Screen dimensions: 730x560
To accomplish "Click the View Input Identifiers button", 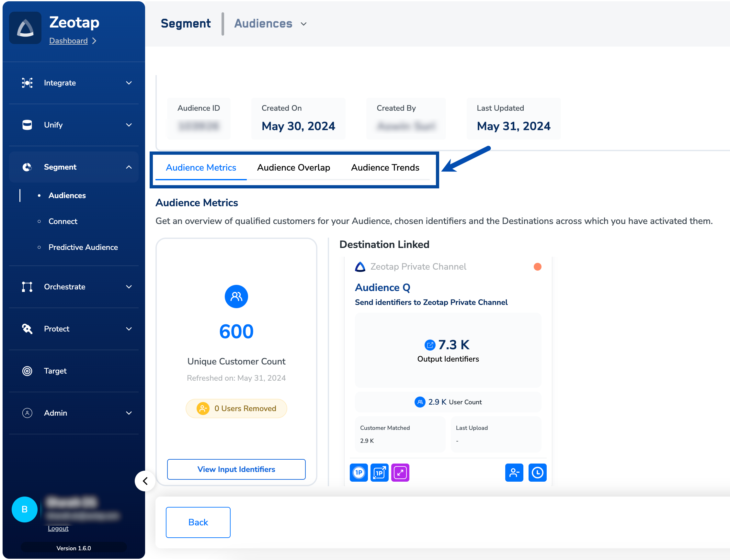I will click(236, 469).
